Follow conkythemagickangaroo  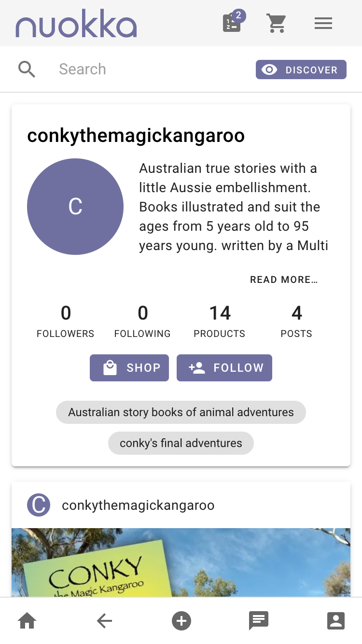point(224,368)
